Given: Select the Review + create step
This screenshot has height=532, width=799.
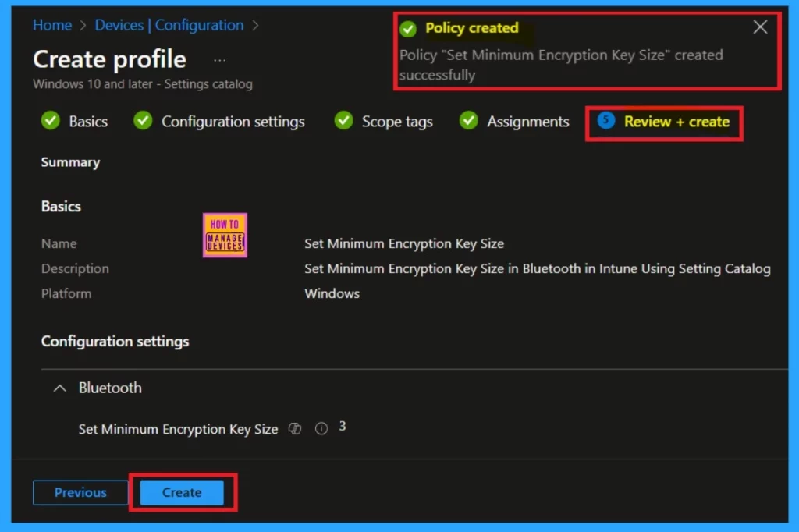Looking at the screenshot, I should 676,121.
